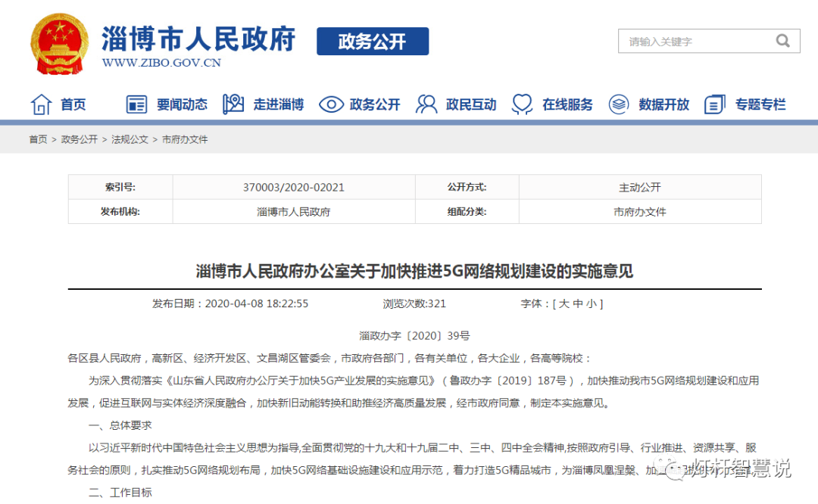This screenshot has height=504, width=818.
Task: Click the blue 政务公开 button
Action: tap(372, 42)
